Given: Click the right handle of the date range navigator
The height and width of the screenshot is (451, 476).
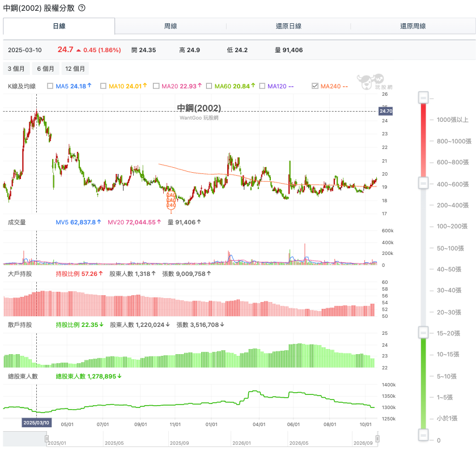Looking at the screenshot, I should point(377,439).
